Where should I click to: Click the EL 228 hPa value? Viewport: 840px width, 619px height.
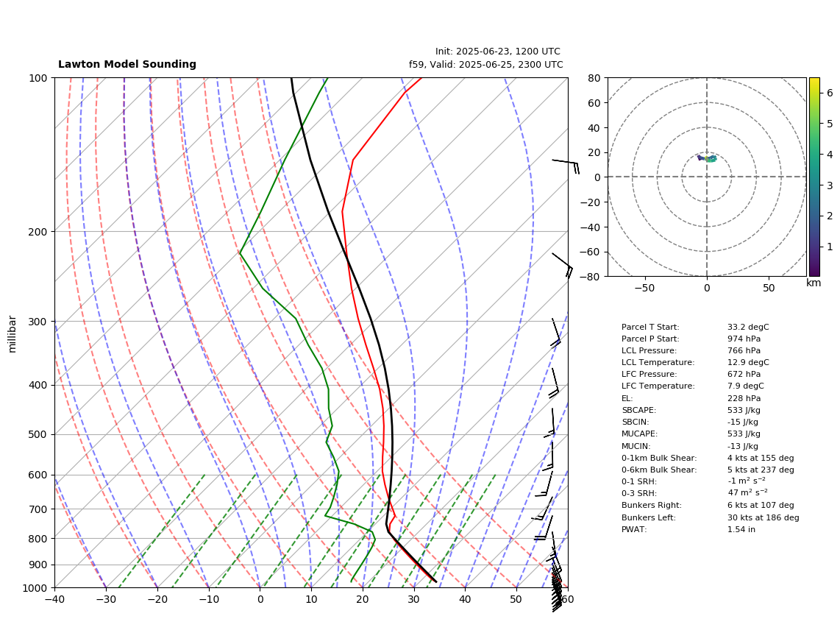744,399
